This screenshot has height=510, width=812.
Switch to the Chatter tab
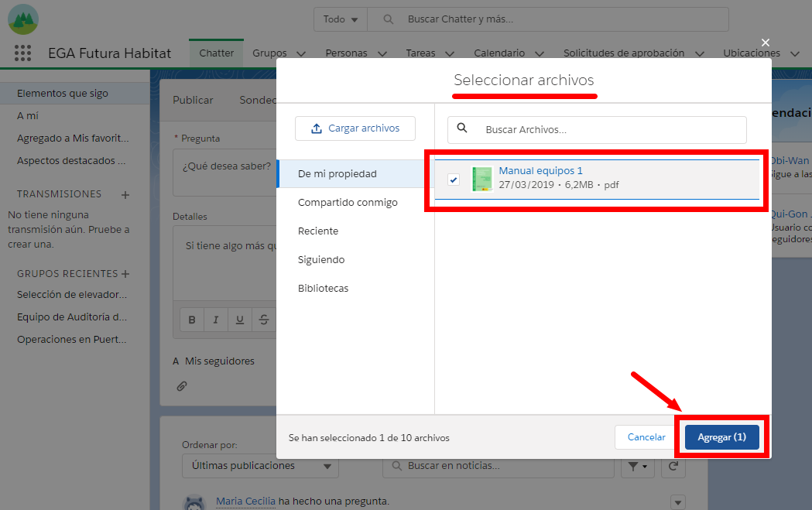(x=216, y=53)
